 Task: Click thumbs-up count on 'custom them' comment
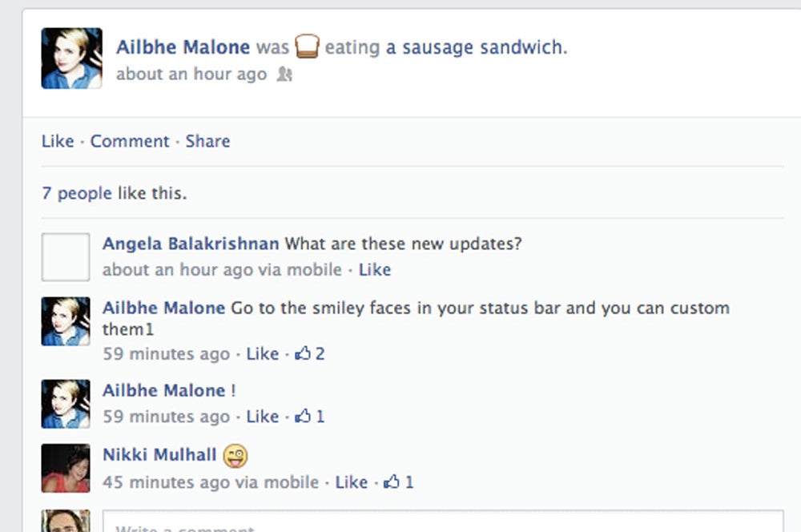click(320, 353)
